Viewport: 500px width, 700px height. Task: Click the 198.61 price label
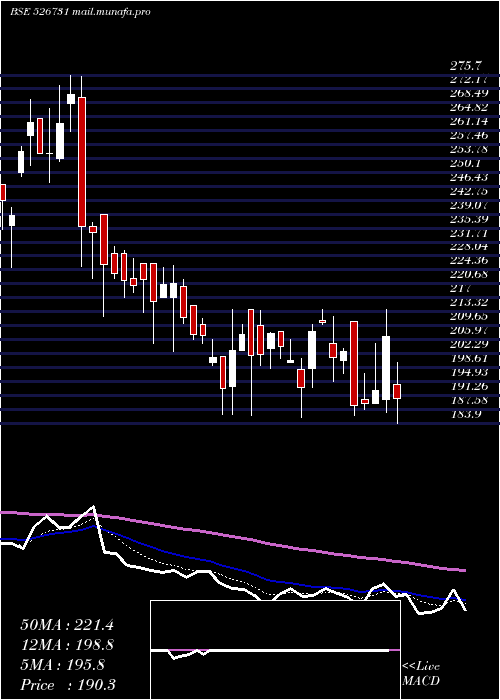click(469, 358)
